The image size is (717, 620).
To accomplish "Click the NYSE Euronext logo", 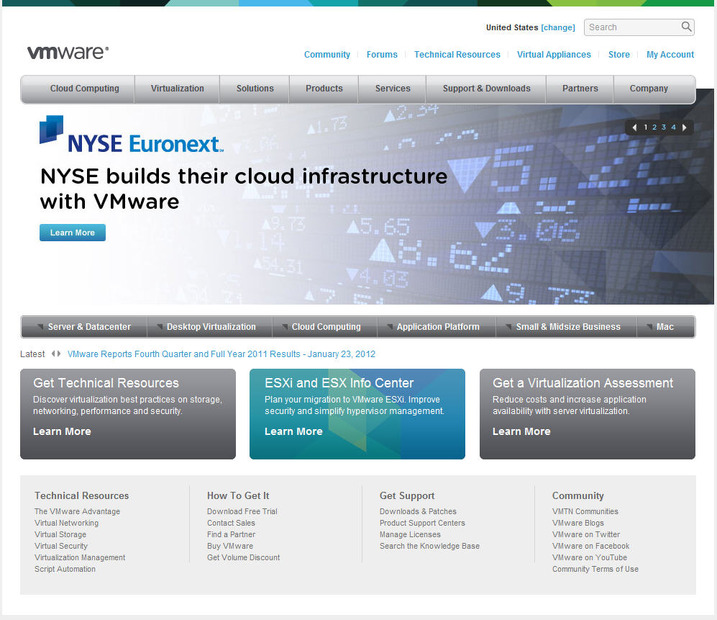I will click(x=131, y=135).
